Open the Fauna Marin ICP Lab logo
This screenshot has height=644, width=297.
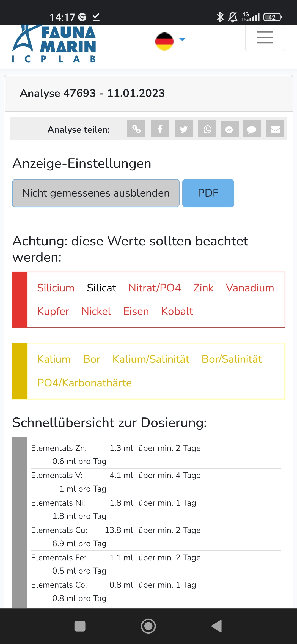point(54,44)
